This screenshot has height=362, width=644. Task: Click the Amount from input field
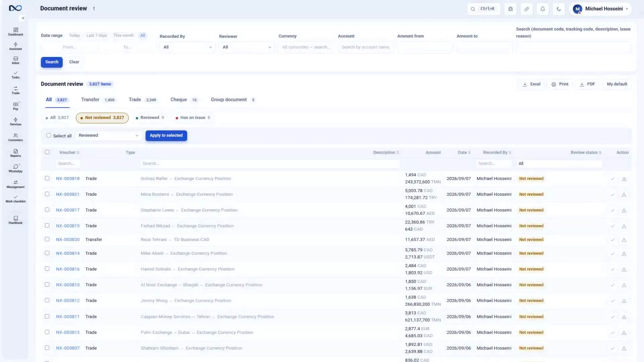pyautogui.click(x=425, y=47)
